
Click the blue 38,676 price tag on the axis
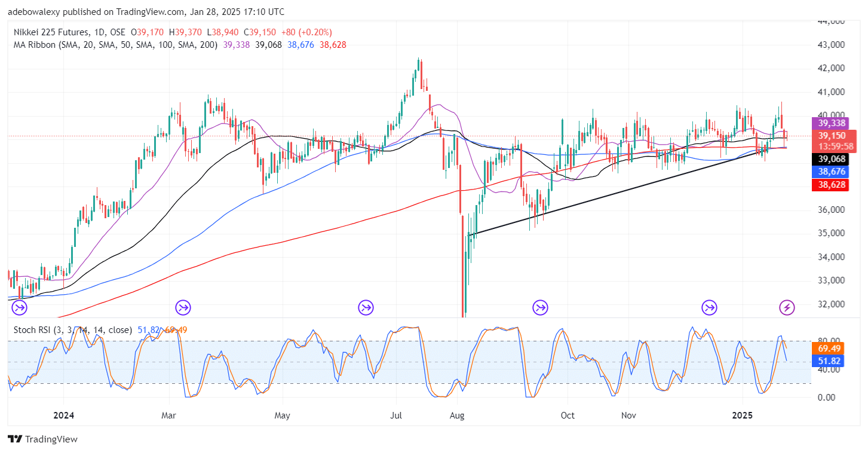point(830,172)
